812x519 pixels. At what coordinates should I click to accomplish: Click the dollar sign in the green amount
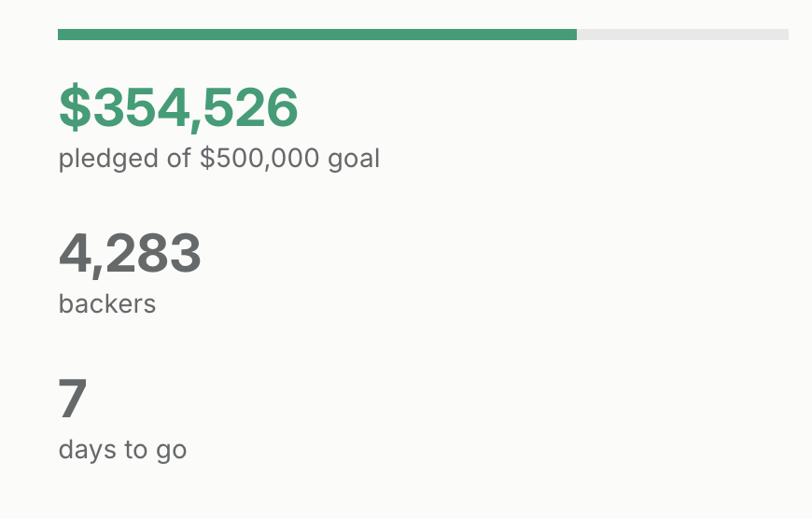tap(71, 107)
